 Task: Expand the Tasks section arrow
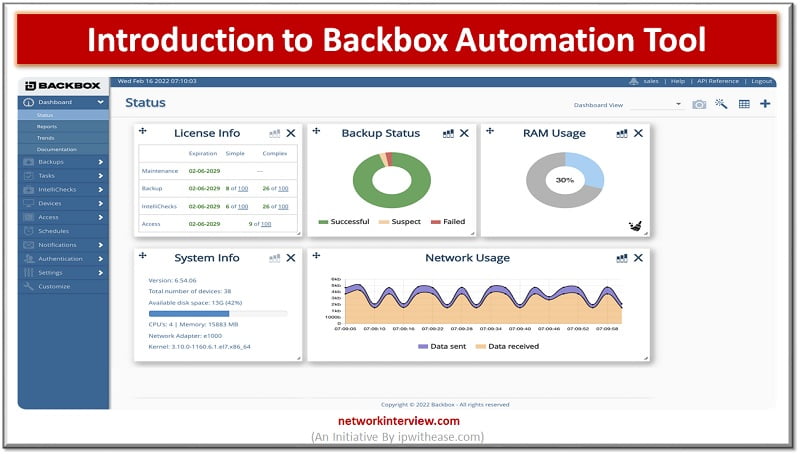[x=101, y=175]
